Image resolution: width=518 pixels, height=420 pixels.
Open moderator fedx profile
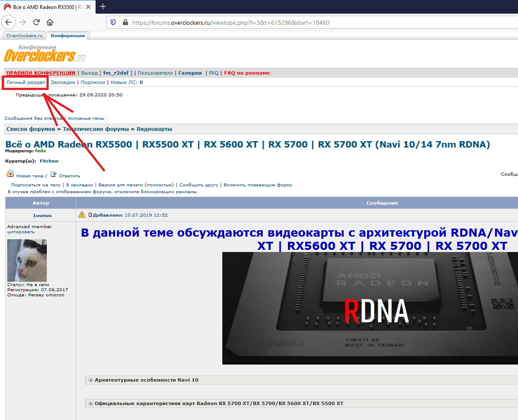41,151
